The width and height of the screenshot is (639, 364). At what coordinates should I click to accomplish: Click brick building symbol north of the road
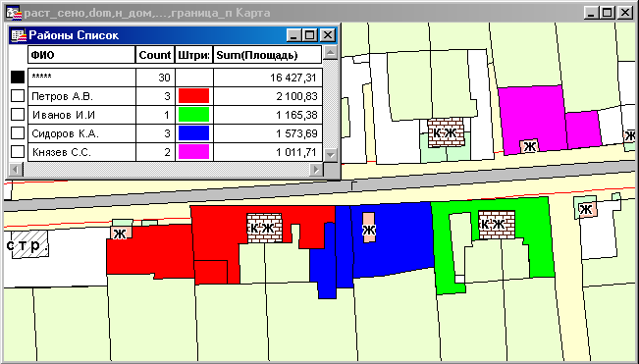(x=446, y=132)
